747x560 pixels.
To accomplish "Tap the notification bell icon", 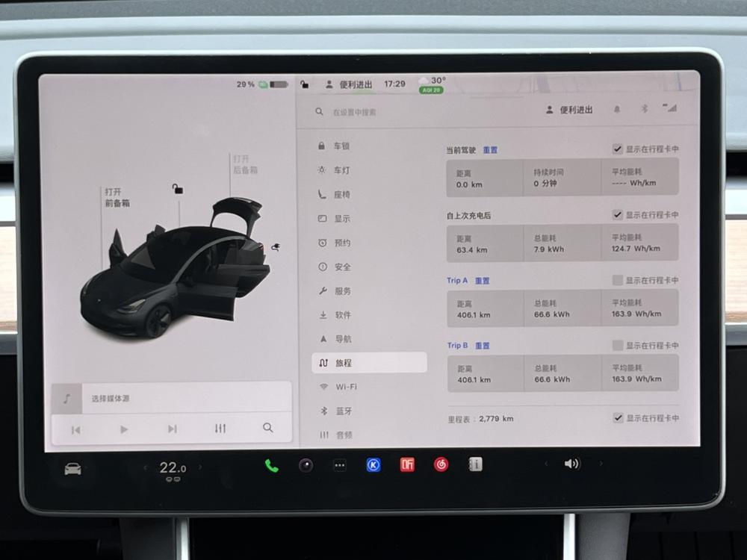I will click(617, 110).
